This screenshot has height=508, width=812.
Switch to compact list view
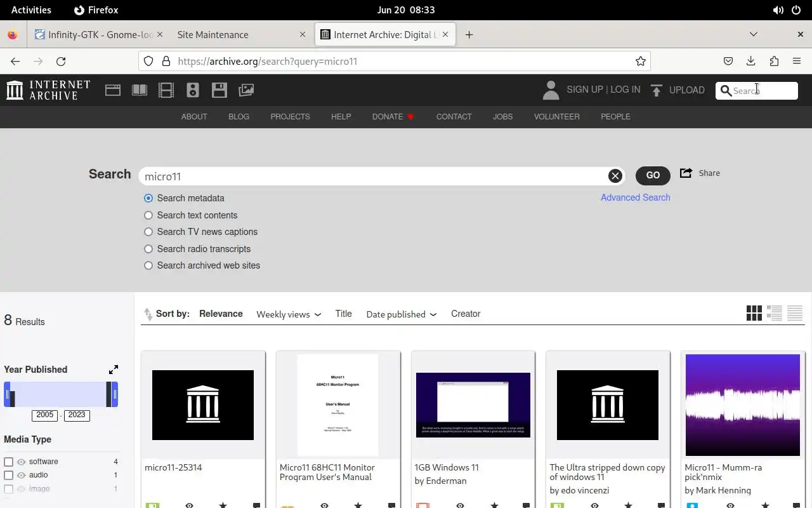point(795,313)
